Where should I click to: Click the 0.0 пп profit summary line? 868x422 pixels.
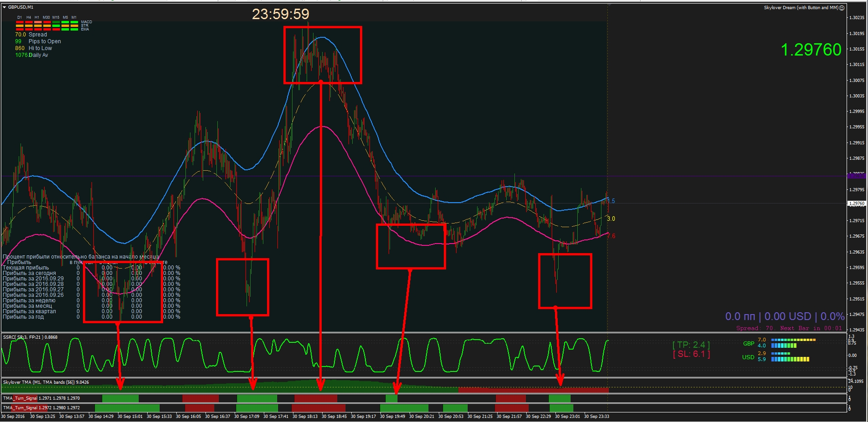(785, 316)
